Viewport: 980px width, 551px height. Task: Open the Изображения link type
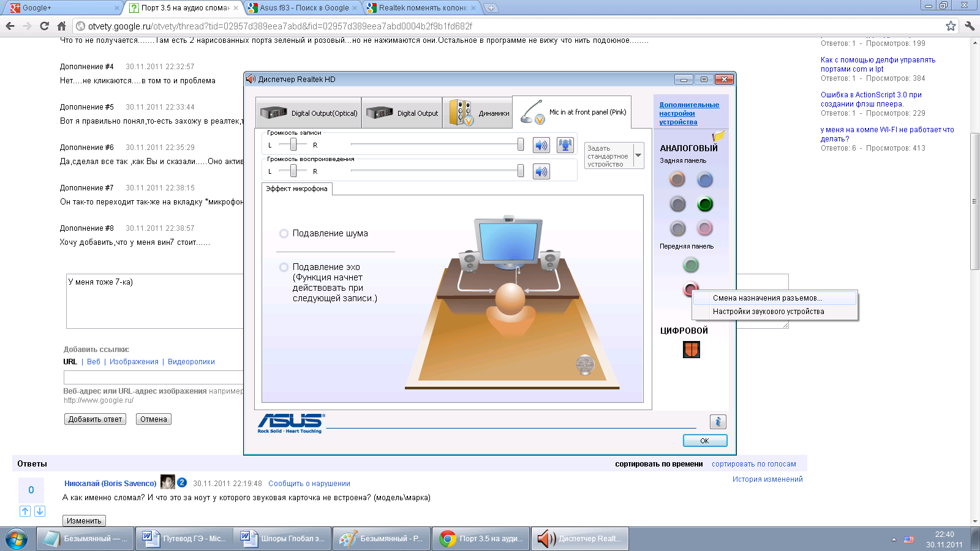(134, 362)
